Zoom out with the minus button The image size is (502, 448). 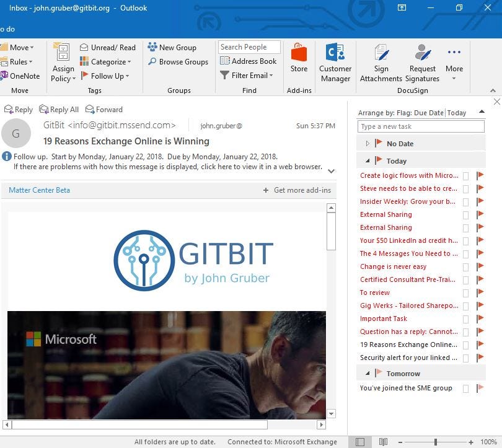[x=400, y=442]
